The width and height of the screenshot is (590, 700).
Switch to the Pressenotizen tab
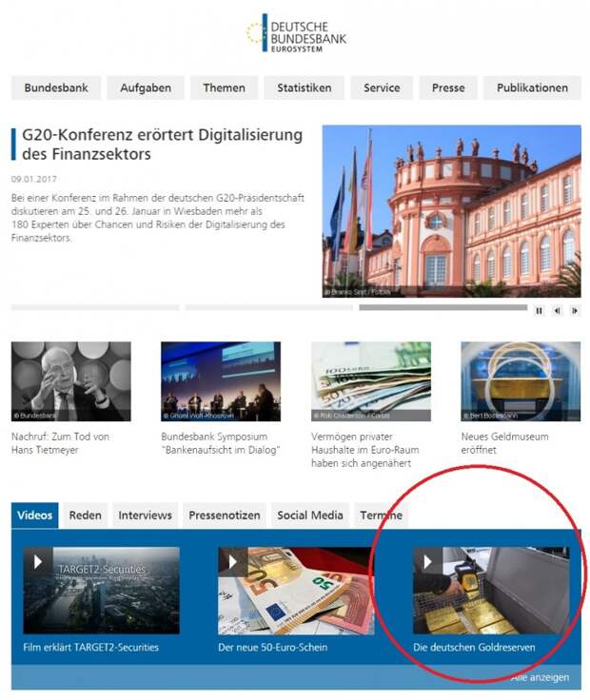(225, 515)
